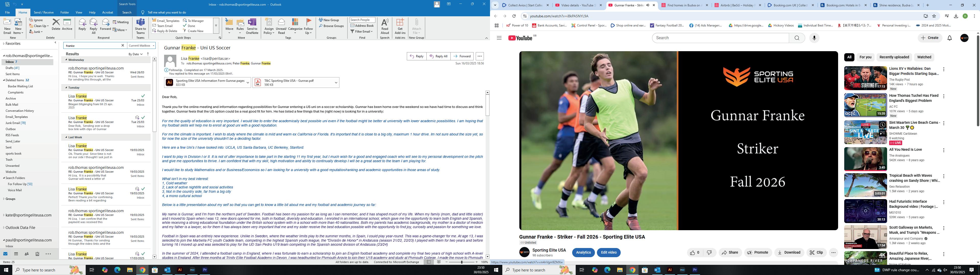Screen dimensions: 980x275
Task: Adjust the Outlook zoom slider
Action: pos(461,262)
